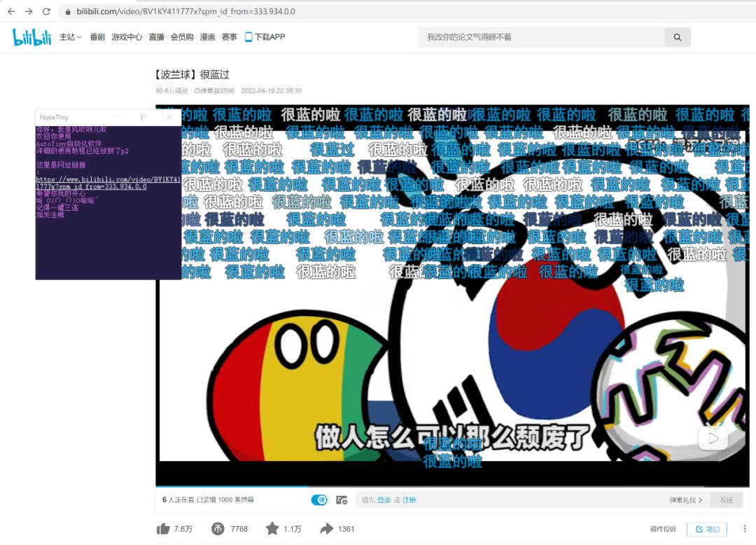The image size is (756, 545).
Task: Click the browser address bar URL
Action: click(x=185, y=11)
